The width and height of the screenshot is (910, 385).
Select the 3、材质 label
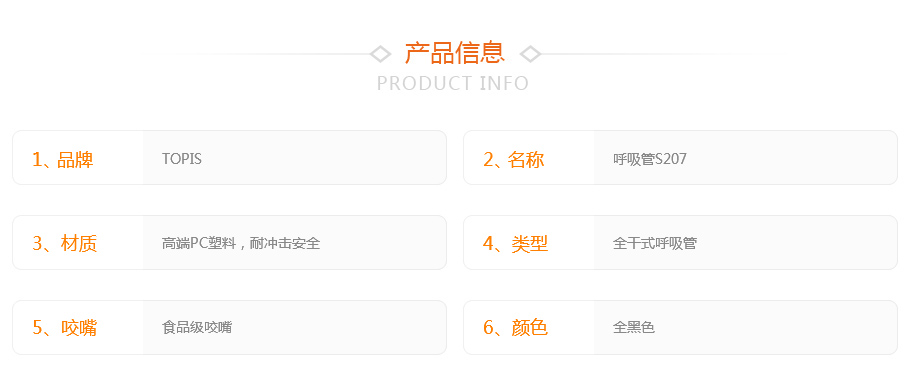pyautogui.click(x=64, y=244)
